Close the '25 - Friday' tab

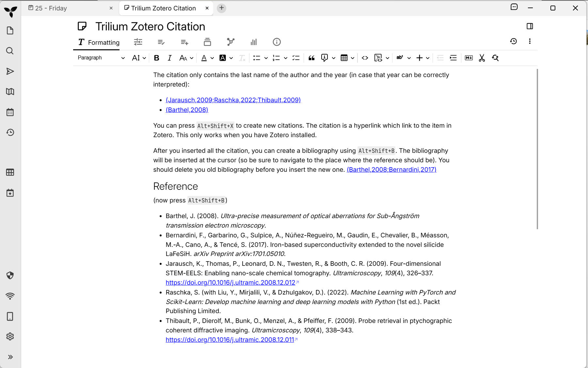(111, 8)
